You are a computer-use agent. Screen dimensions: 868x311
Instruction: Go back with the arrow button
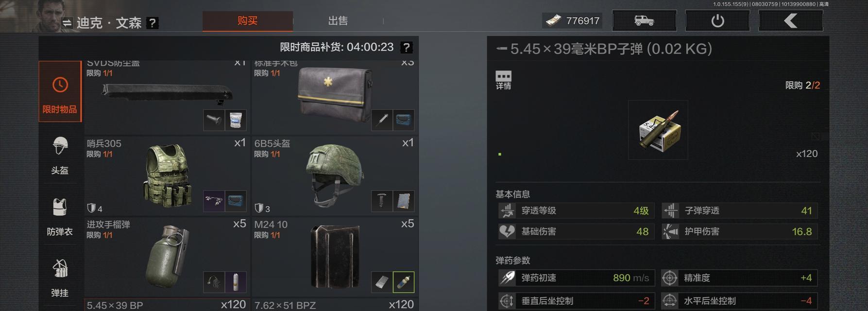(x=791, y=21)
